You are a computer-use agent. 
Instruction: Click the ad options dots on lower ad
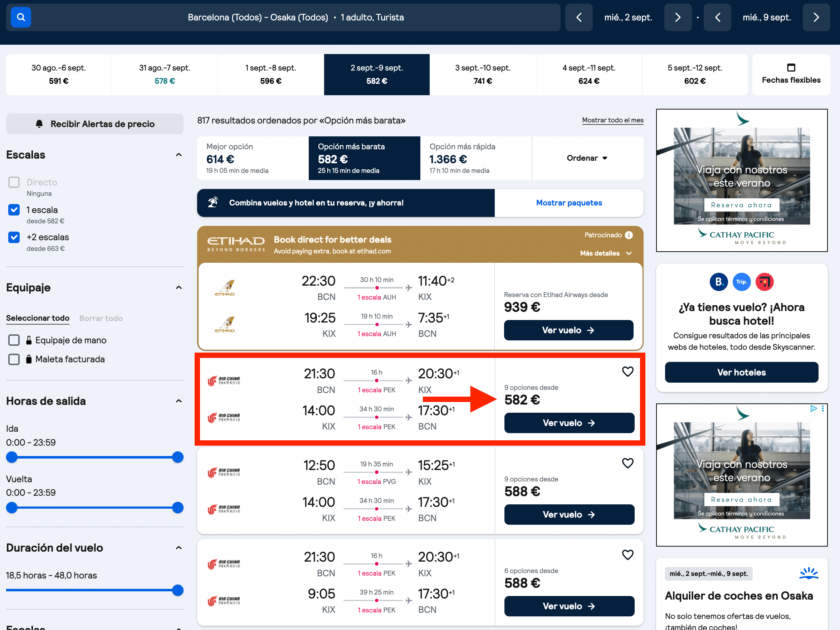coord(822,408)
